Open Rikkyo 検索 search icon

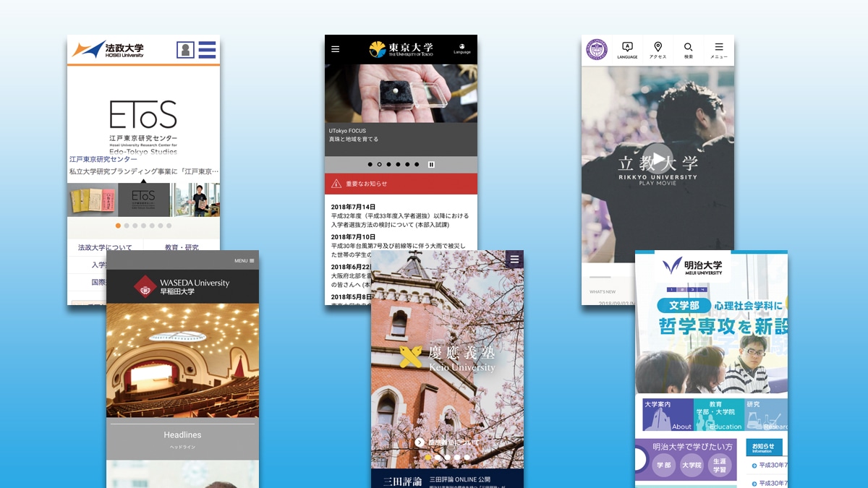click(x=688, y=50)
